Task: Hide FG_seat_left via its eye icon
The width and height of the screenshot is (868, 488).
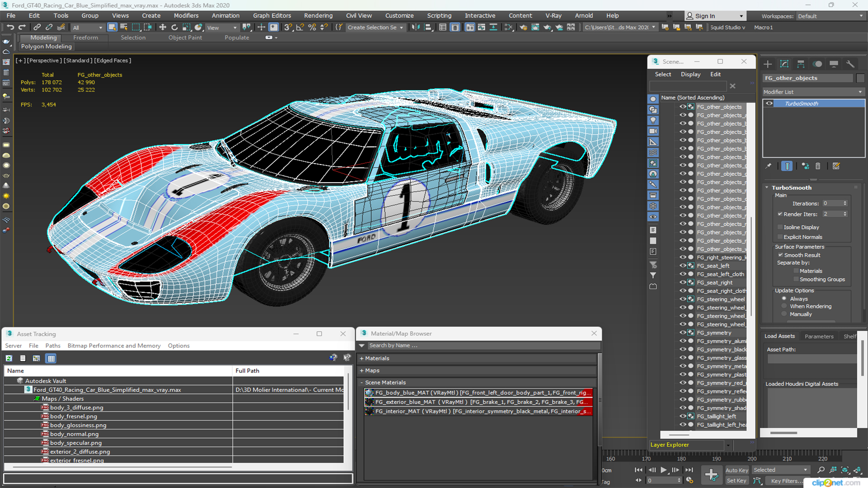Action: (683, 266)
